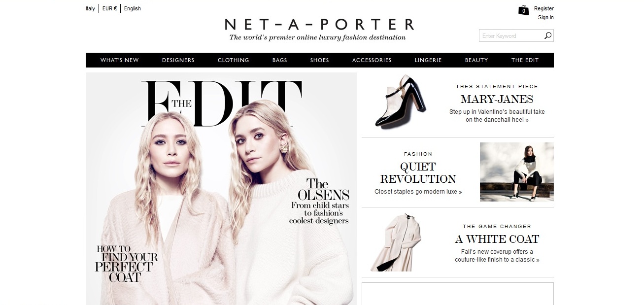Focus the Enter Keyword search field
The image size is (644, 305).
[511, 35]
